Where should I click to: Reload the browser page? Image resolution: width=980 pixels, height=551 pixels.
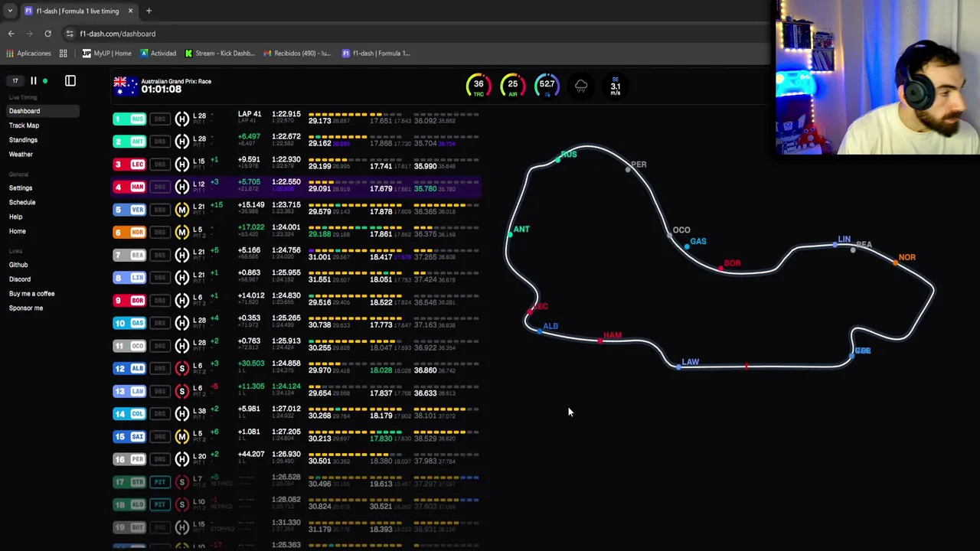[x=47, y=34]
